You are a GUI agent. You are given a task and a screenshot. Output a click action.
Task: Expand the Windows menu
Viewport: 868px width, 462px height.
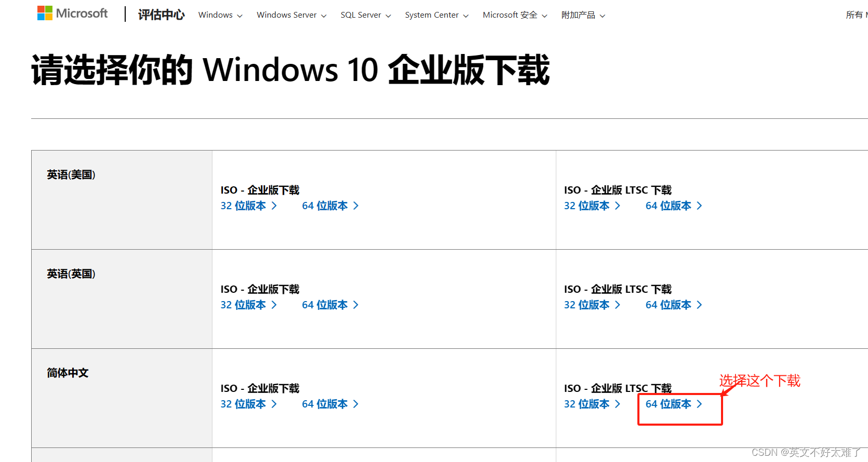pyautogui.click(x=220, y=15)
